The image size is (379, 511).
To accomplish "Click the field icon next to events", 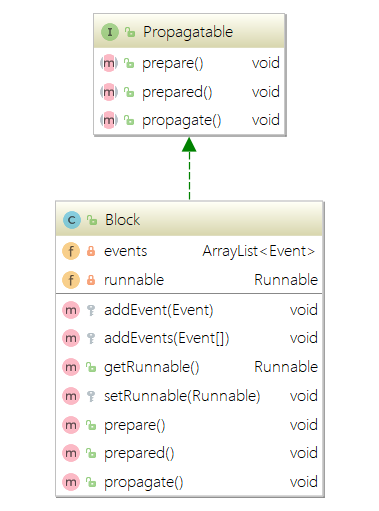I will pyautogui.click(x=71, y=251).
